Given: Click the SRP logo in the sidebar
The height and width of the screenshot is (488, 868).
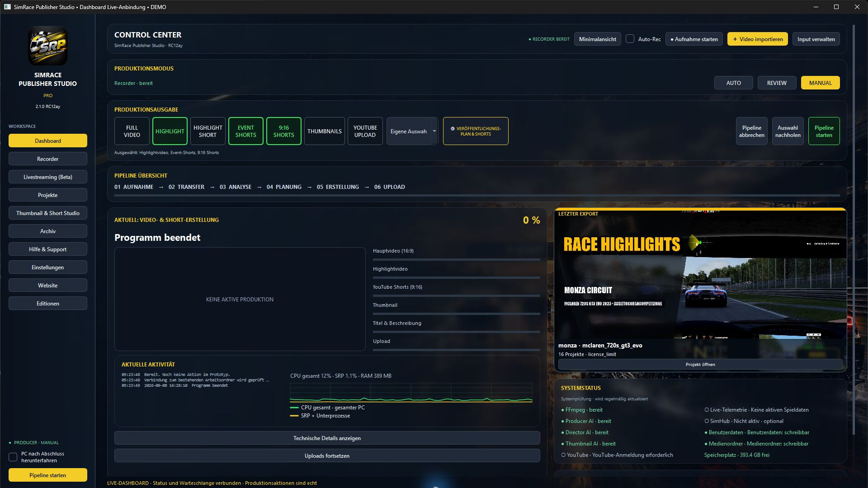Looking at the screenshot, I should 48,46.
